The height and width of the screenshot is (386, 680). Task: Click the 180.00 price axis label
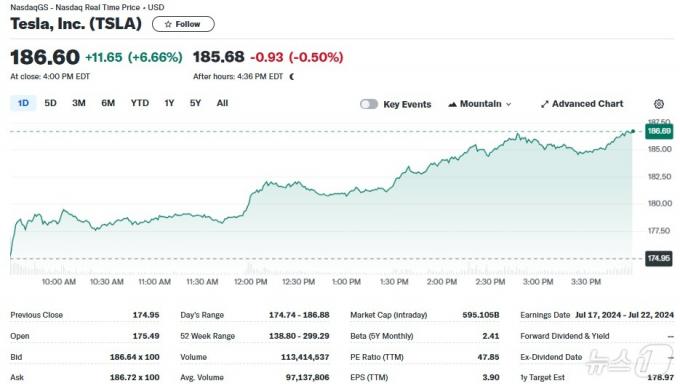tap(659, 203)
